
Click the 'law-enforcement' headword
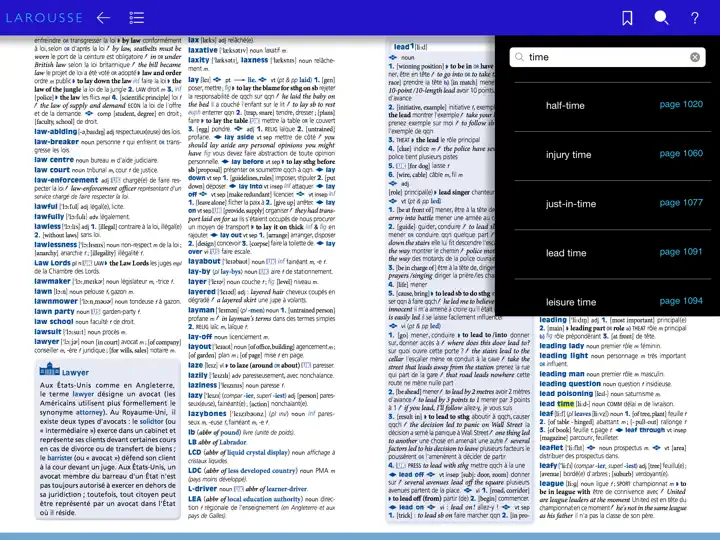coord(66,180)
